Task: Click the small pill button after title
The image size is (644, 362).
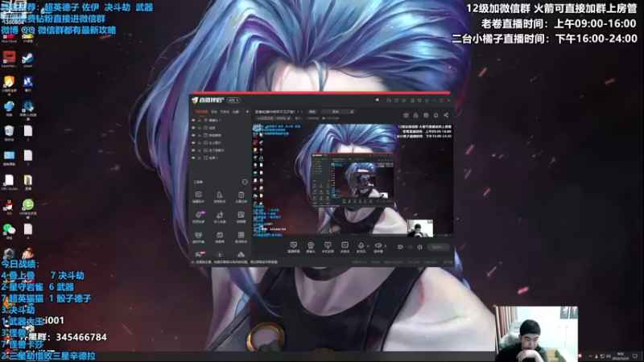Action: [x=312, y=112]
